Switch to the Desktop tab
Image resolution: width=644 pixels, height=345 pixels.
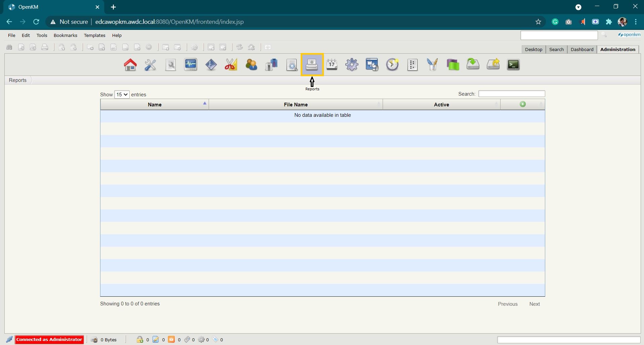tap(533, 49)
